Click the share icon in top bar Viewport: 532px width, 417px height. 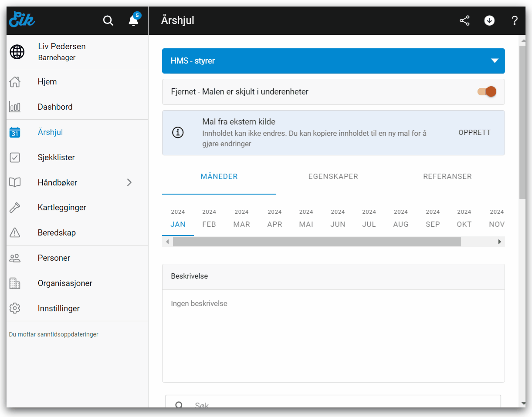pyautogui.click(x=465, y=20)
